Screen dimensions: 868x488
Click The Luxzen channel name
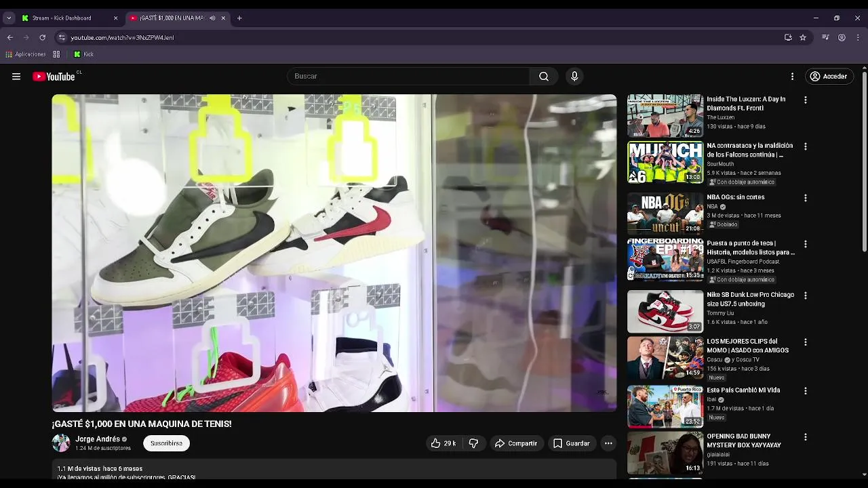click(x=720, y=117)
